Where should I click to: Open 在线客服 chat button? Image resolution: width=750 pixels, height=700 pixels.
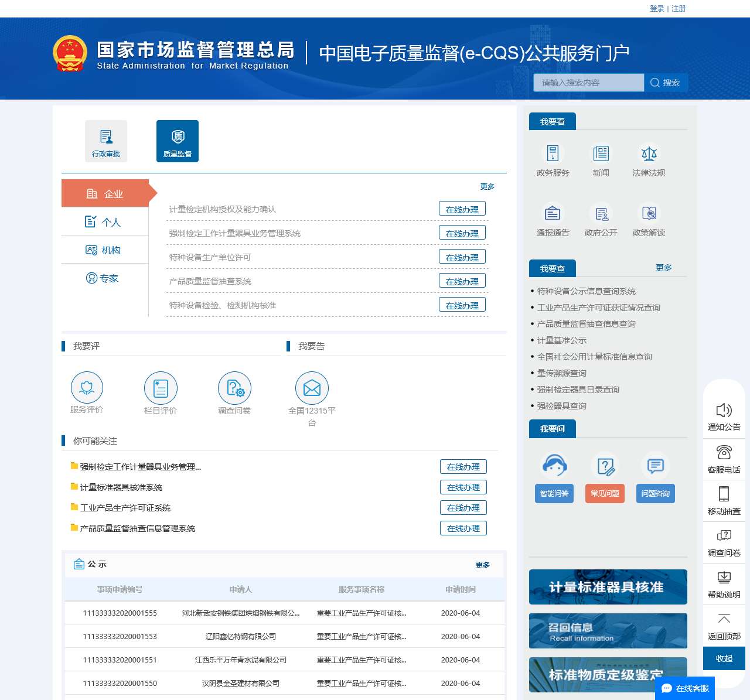[x=685, y=688]
